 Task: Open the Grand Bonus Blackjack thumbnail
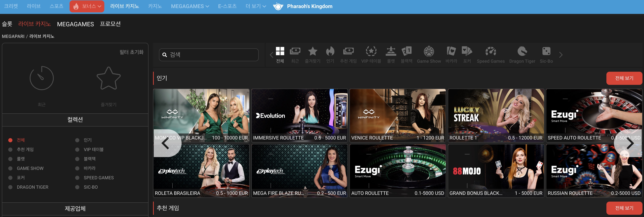click(496, 171)
